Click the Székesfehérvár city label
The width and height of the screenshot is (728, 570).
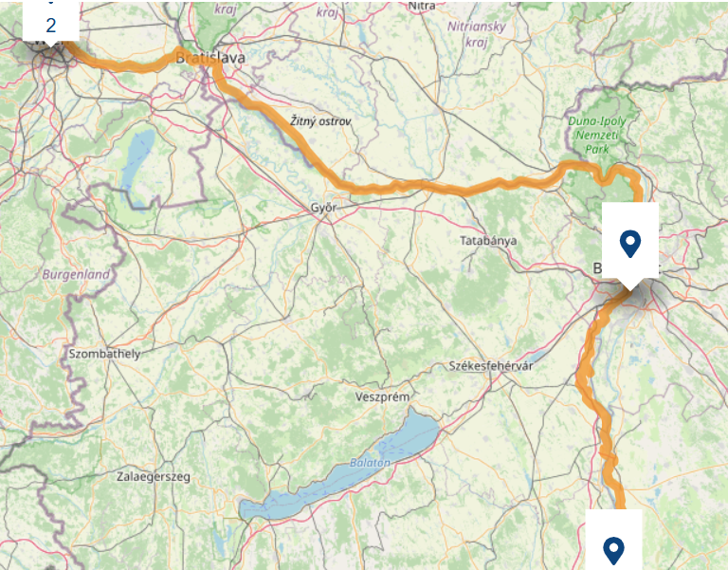coord(491,366)
